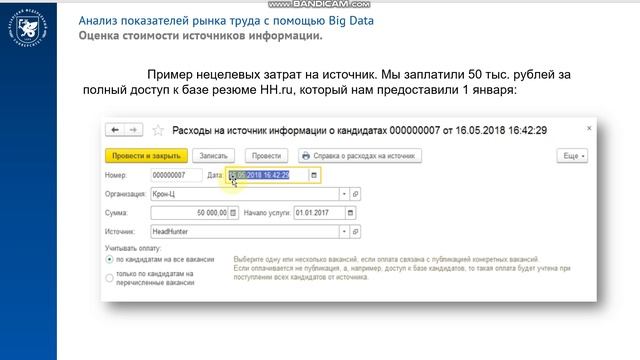Close the document form with the X
Viewport: 640px width, 360px height.
point(589,128)
